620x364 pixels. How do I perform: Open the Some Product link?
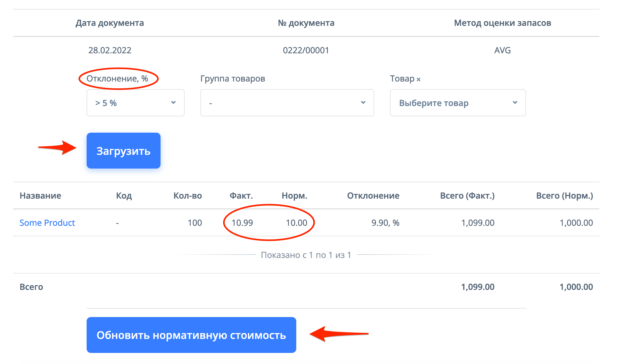tap(47, 223)
